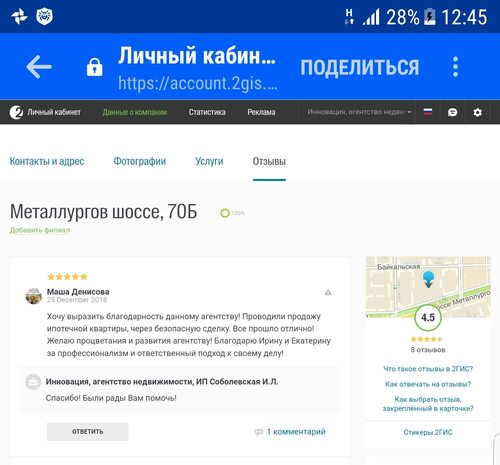The height and width of the screenshot is (465, 500).
Task: Click the 2GIS logo in header
Action: (16, 112)
